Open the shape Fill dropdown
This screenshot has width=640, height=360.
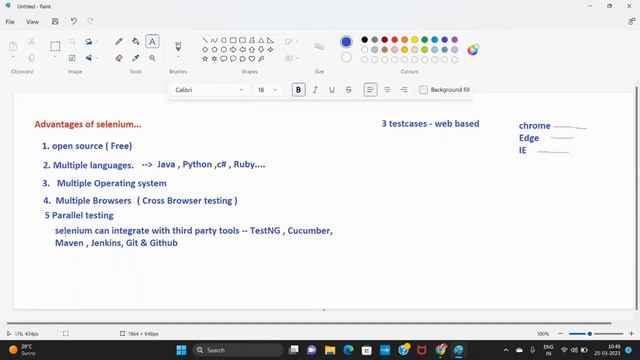tap(292, 58)
